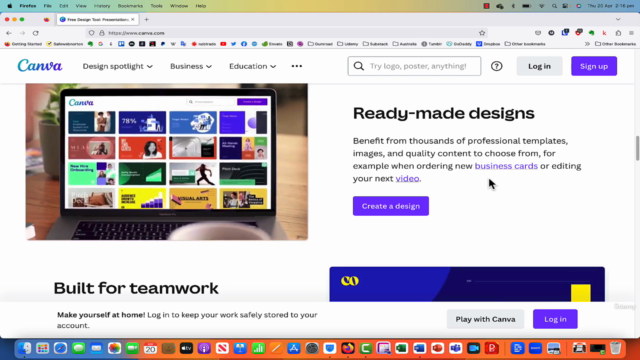Click the Canva logo
640x360 pixels.
coord(40,66)
